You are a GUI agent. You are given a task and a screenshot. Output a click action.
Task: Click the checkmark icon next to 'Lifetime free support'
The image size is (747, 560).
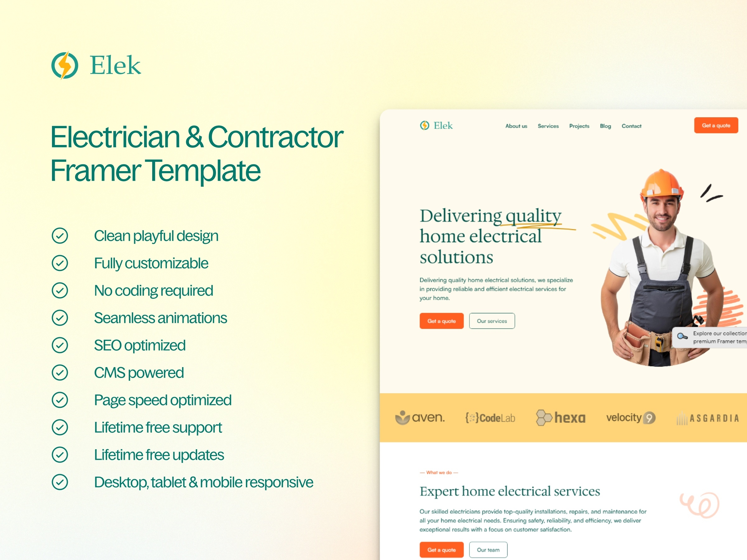click(59, 427)
